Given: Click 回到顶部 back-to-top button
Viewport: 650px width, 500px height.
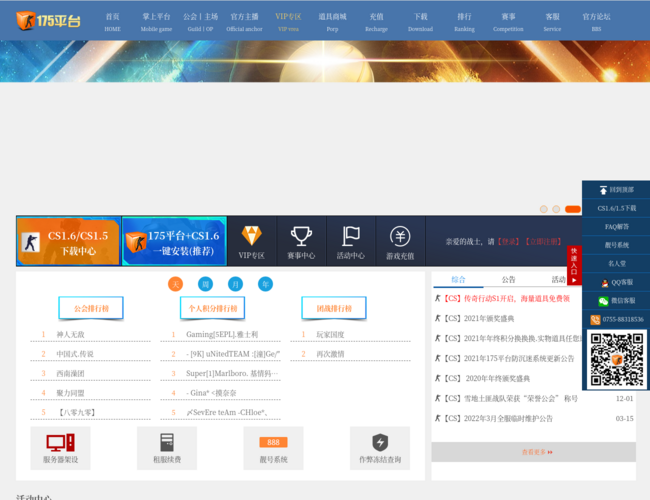Looking at the screenshot, I should tap(617, 189).
